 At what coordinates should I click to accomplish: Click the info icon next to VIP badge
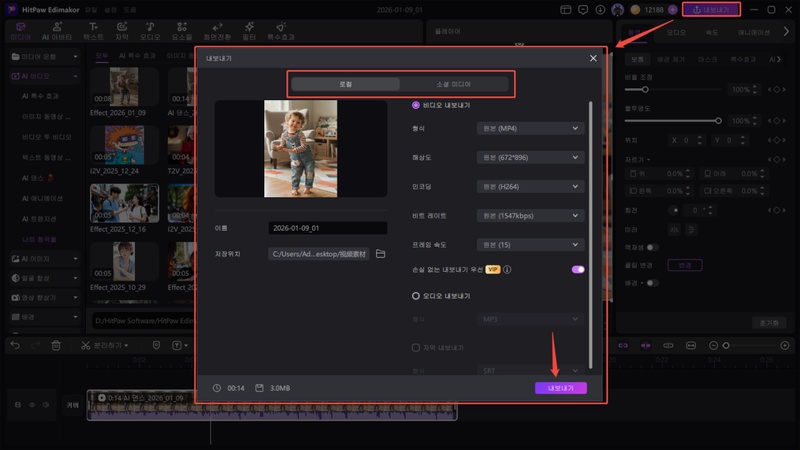click(x=508, y=269)
